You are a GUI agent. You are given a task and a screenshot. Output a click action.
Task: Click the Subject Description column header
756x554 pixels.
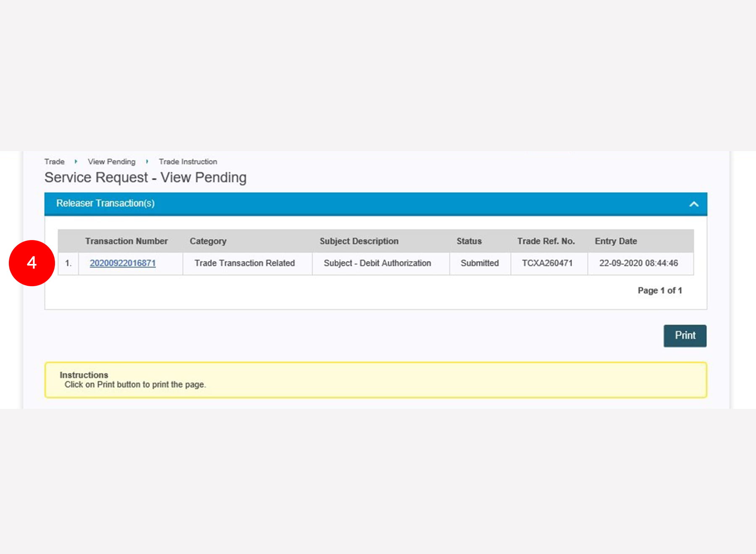359,241
